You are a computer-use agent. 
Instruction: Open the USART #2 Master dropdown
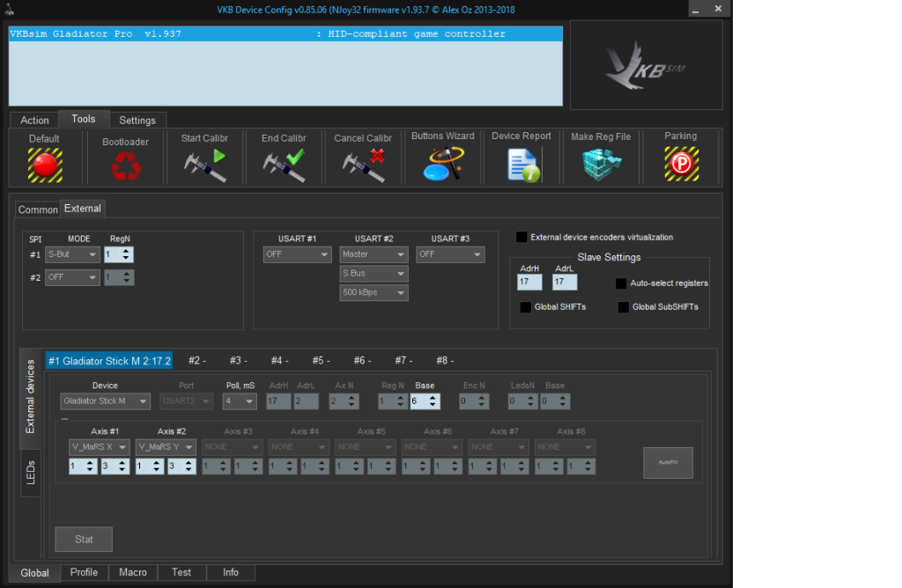(374, 254)
